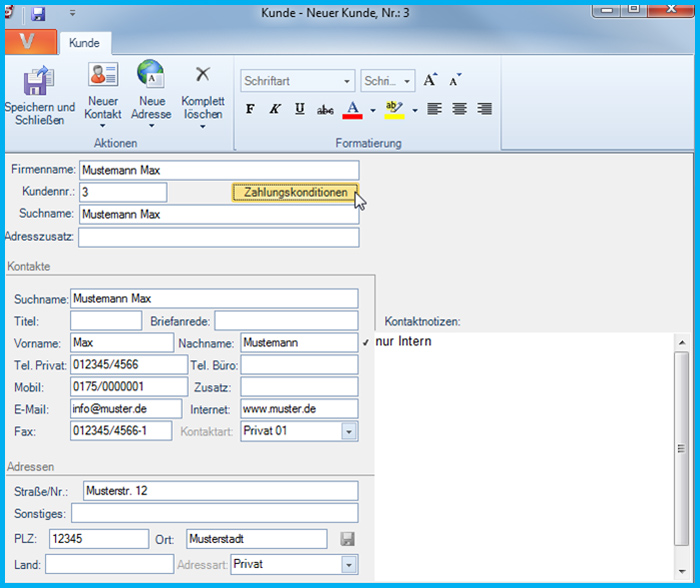Click the Neue Adresse globe icon
This screenshot has width=700, height=588.
pyautogui.click(x=151, y=73)
